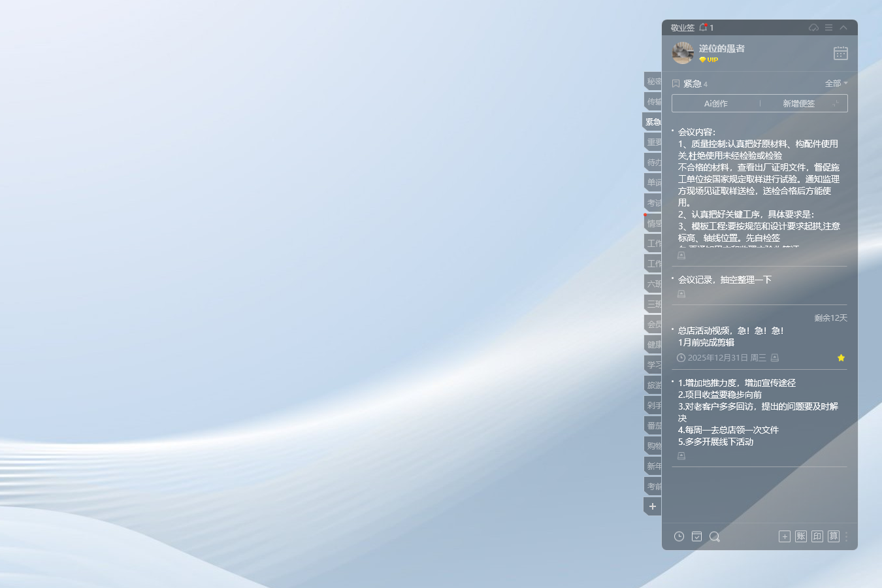Click the Ai创作 button
Image resolution: width=882 pixels, height=588 pixels.
715,103
